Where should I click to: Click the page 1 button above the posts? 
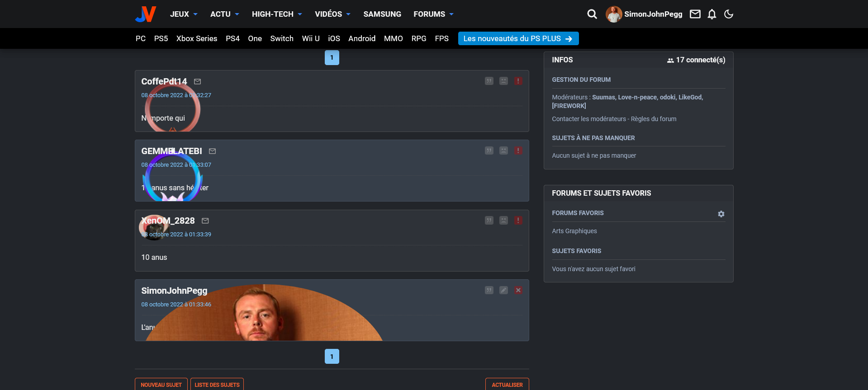click(x=332, y=58)
